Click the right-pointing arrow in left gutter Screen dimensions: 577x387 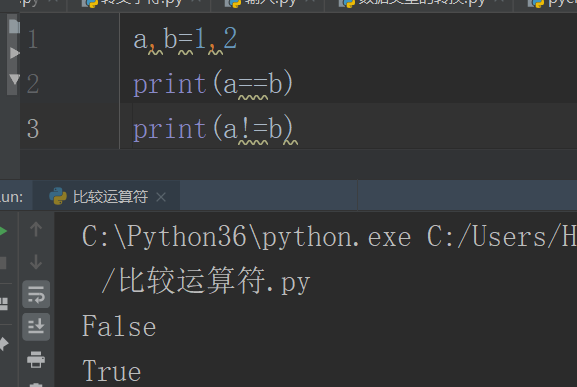coord(14,53)
